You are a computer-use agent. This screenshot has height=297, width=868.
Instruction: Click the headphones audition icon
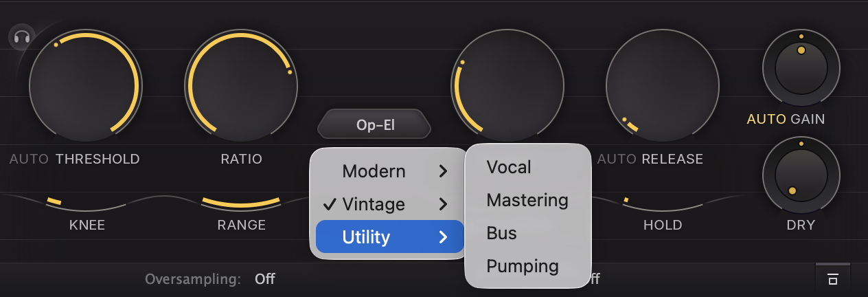(21, 36)
